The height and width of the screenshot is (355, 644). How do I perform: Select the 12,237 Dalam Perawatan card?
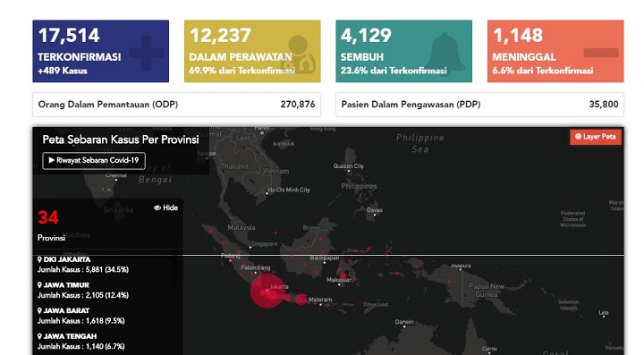(x=252, y=51)
